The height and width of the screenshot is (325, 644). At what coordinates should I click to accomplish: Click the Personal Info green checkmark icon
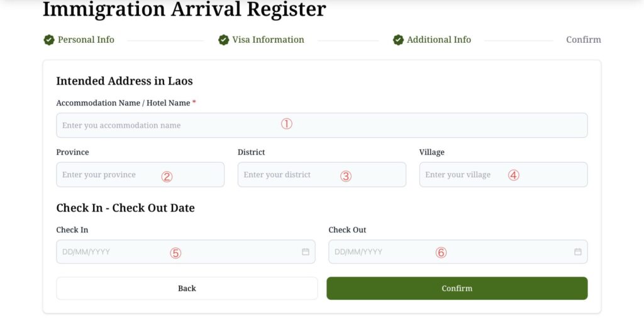point(49,40)
